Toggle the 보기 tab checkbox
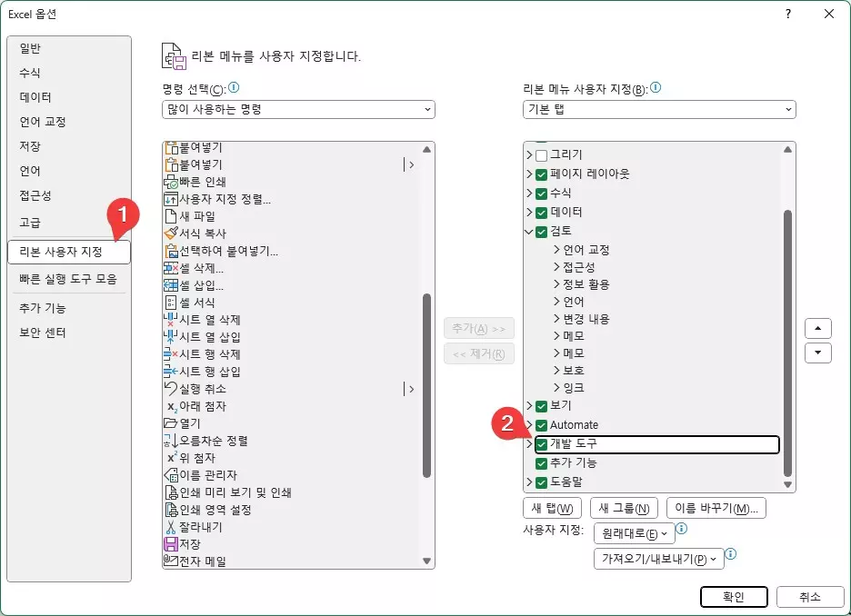Viewport: 851px width, 616px height. click(541, 406)
